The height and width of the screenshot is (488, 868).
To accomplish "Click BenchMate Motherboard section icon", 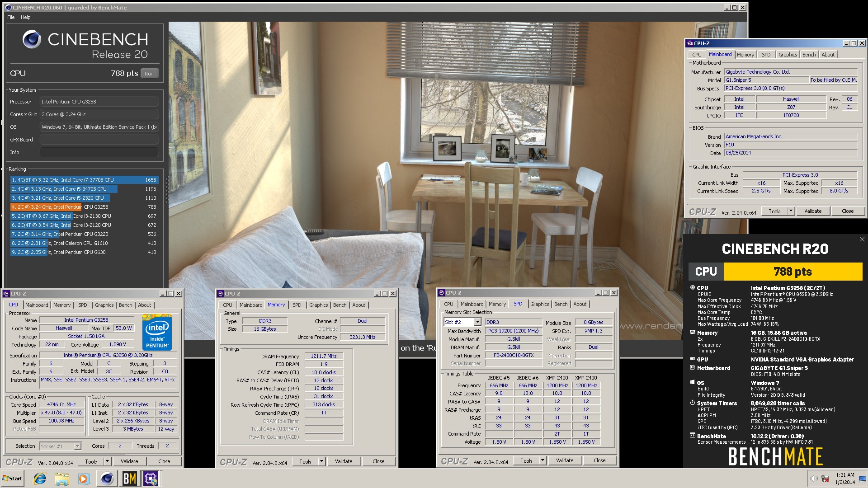I will tap(693, 368).
